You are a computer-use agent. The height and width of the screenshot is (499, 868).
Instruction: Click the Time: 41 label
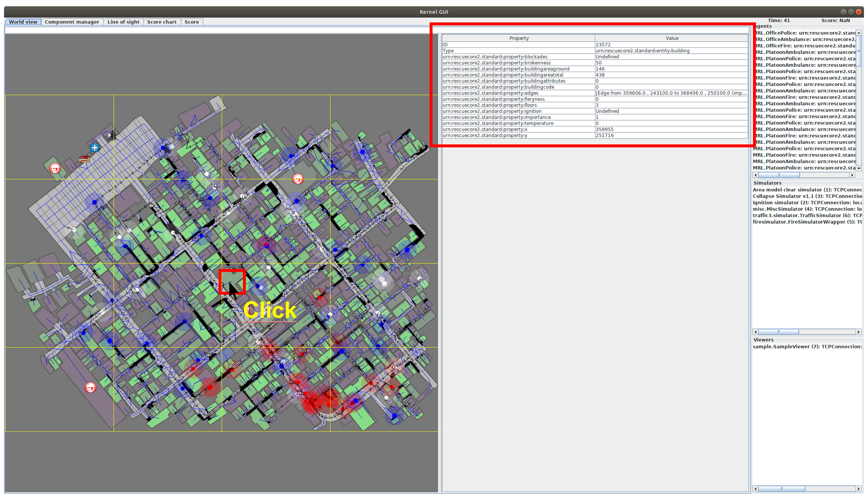point(779,21)
